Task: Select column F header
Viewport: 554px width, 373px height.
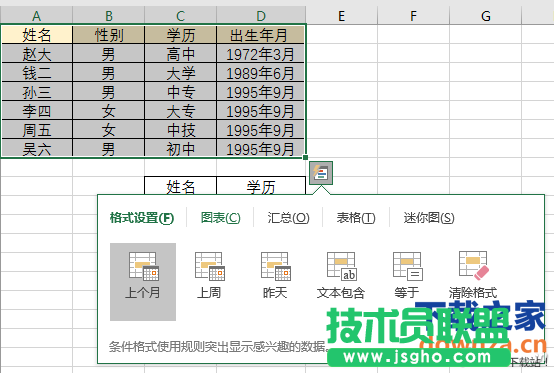Action: point(414,16)
